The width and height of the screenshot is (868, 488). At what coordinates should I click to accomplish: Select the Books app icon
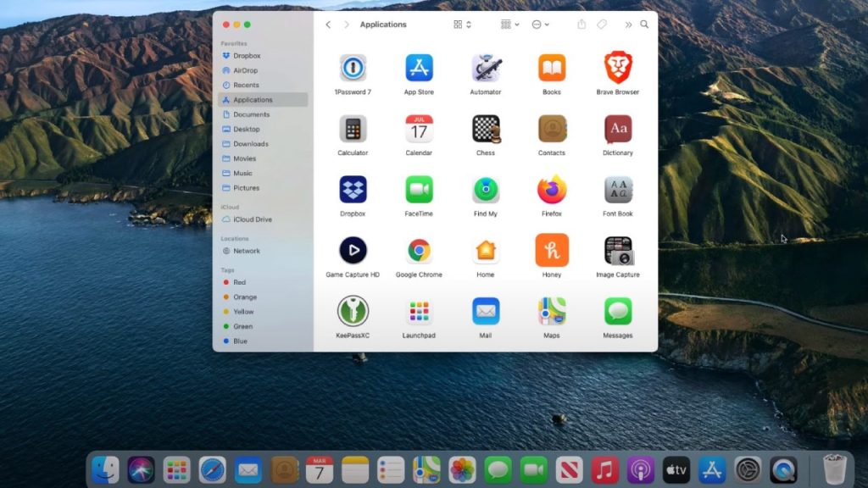click(552, 68)
